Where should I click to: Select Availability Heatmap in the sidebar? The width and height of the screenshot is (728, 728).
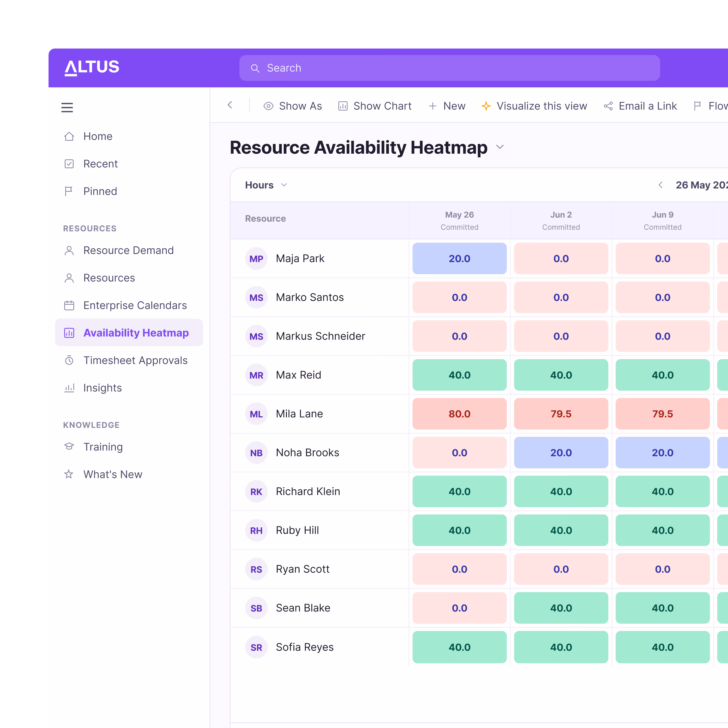[129, 332]
